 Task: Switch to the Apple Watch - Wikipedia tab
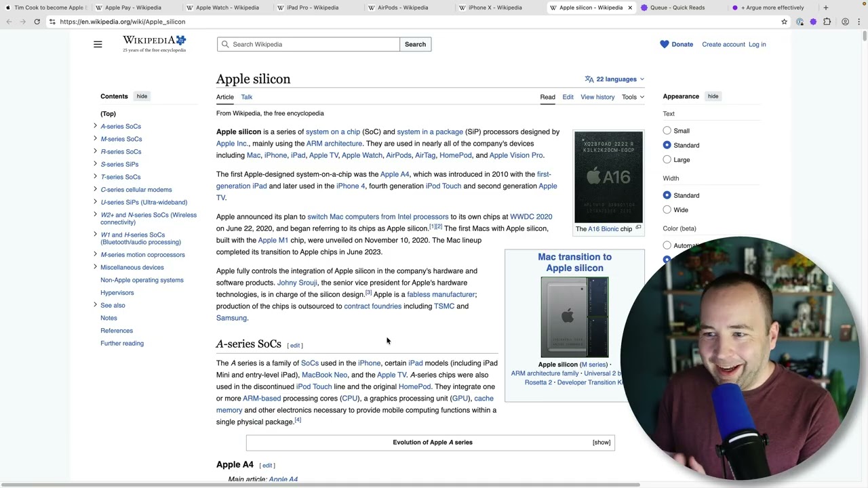pyautogui.click(x=227, y=7)
